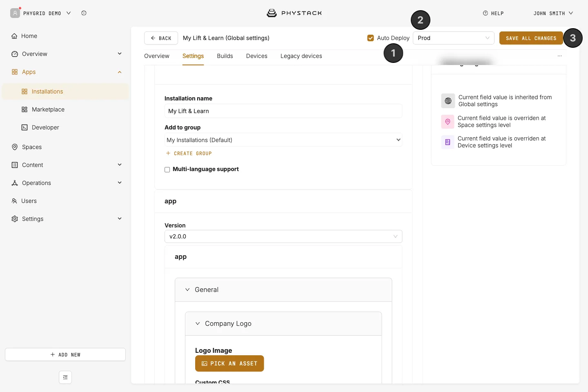The width and height of the screenshot is (588, 392).
Task: Enable the Multi-language support checkbox
Action: point(167,169)
